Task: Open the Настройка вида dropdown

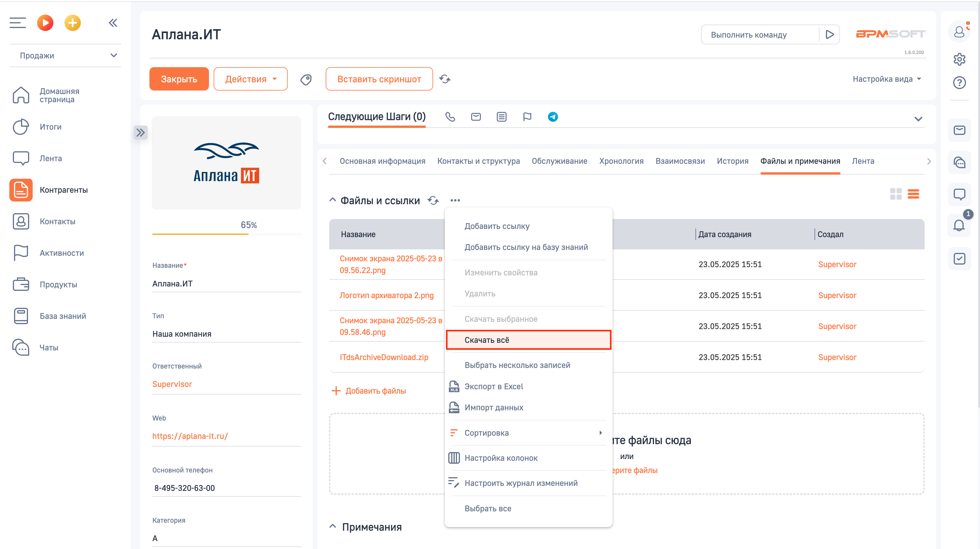Action: [x=886, y=79]
